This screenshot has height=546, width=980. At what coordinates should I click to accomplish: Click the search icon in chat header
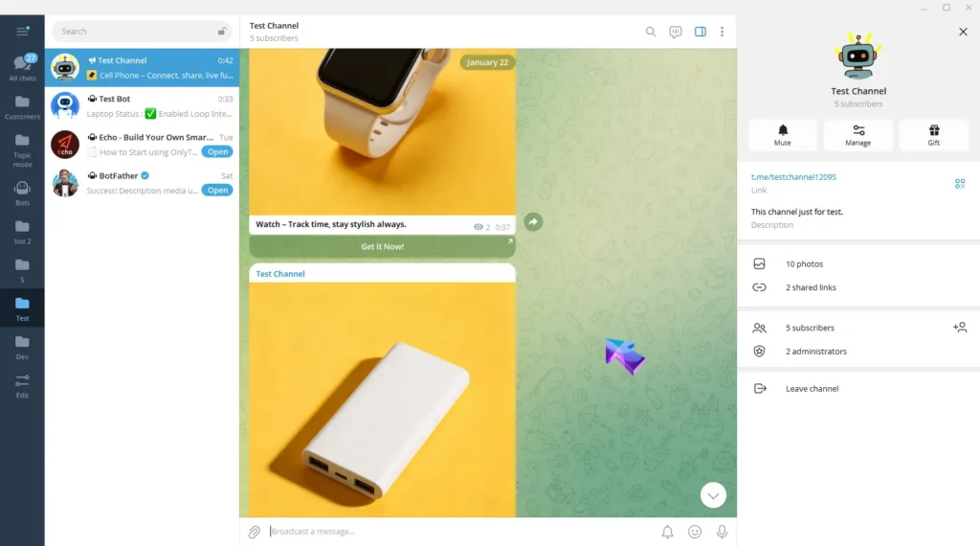click(x=651, y=32)
